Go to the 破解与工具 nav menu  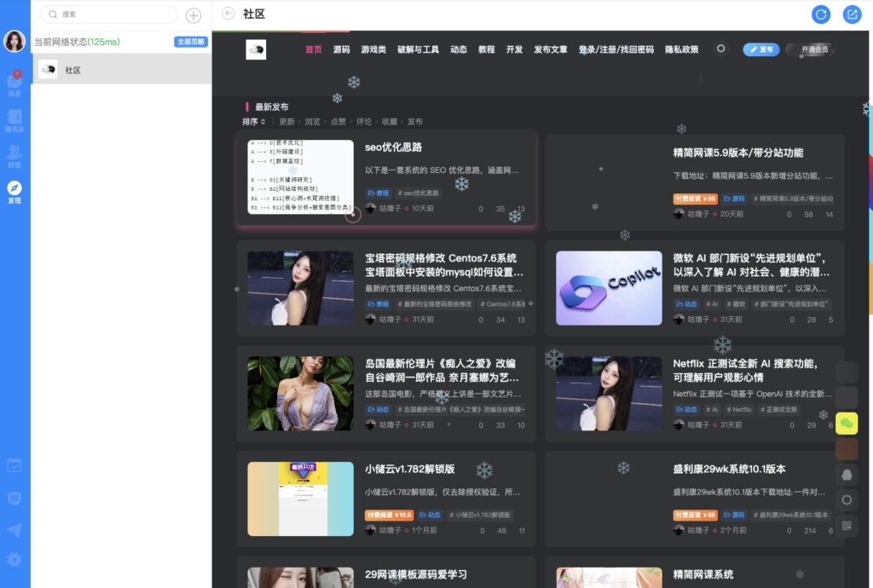point(418,49)
